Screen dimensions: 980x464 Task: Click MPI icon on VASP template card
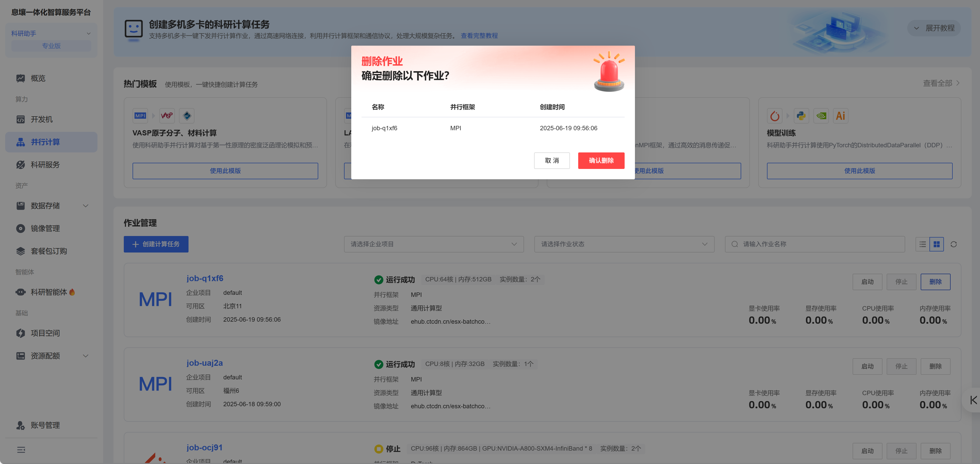pos(140,116)
